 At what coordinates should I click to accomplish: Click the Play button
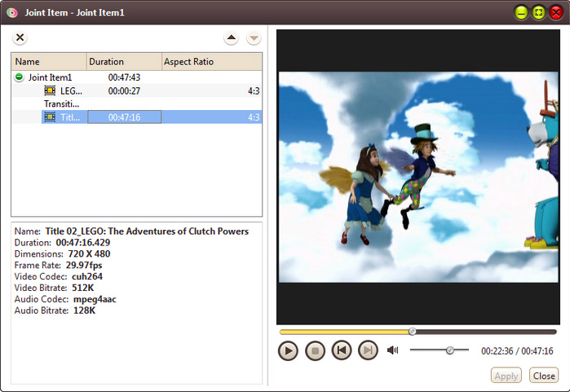(x=288, y=350)
